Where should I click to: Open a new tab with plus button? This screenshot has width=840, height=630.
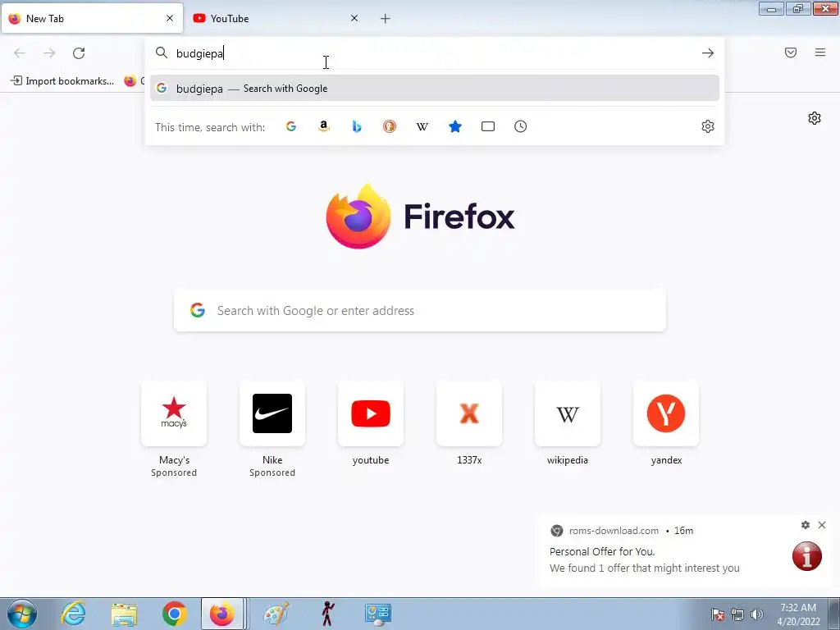click(x=386, y=19)
